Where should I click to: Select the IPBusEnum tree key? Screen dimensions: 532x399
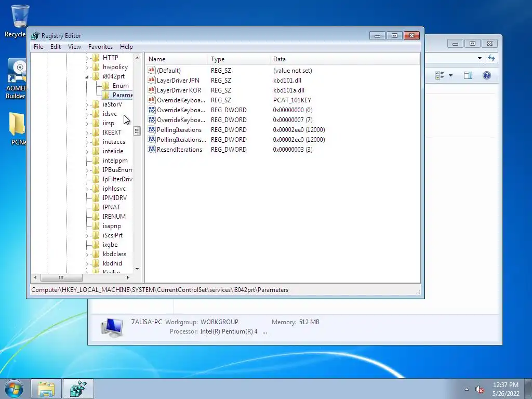(117, 170)
